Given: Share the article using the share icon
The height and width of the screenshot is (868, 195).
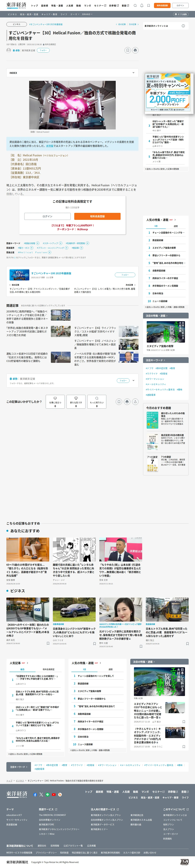Looking at the screenshot, I should click(x=135, y=402).
